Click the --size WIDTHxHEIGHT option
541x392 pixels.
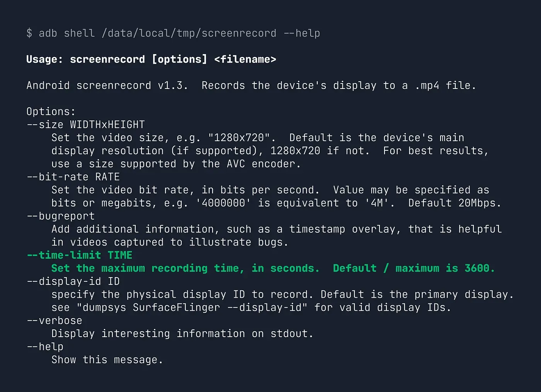click(x=86, y=125)
